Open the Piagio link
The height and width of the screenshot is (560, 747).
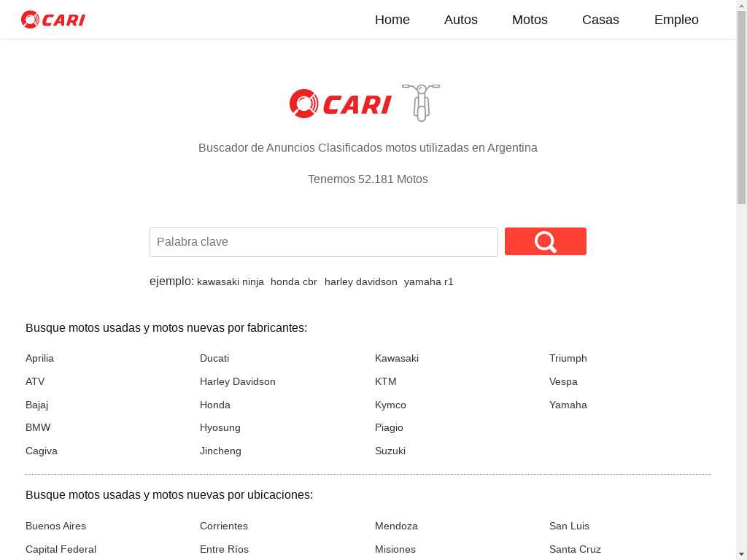(389, 427)
